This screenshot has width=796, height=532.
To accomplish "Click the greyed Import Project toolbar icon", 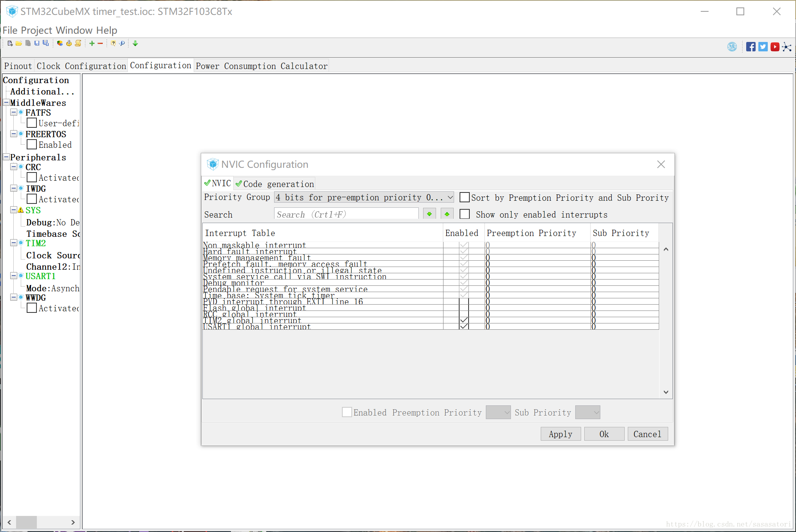I will click(x=28, y=44).
